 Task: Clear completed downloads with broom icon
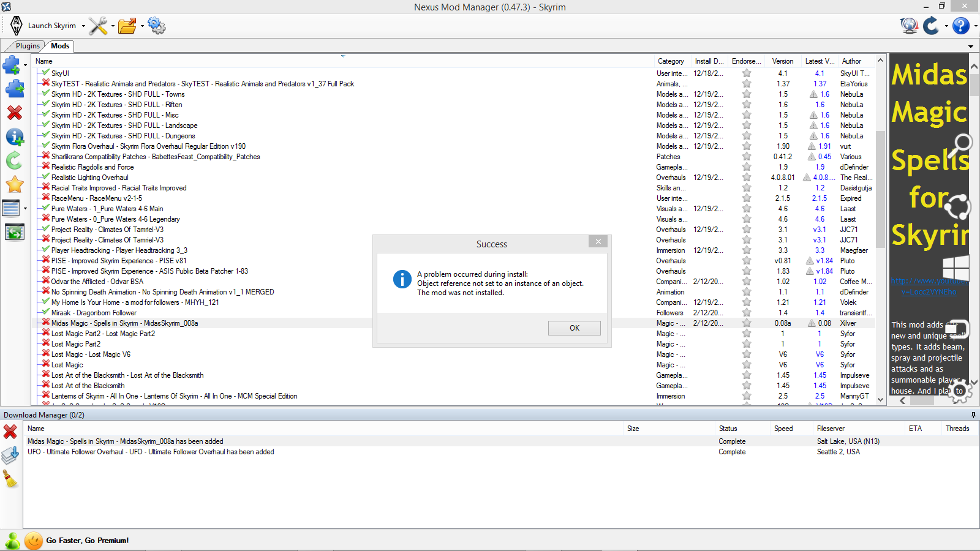[10, 479]
